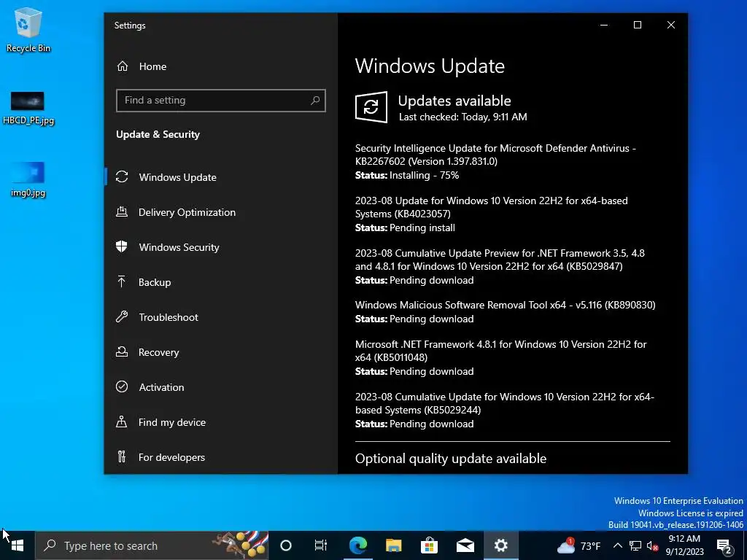
Task: Click the KB4023057 update entry text
Action: point(491,207)
